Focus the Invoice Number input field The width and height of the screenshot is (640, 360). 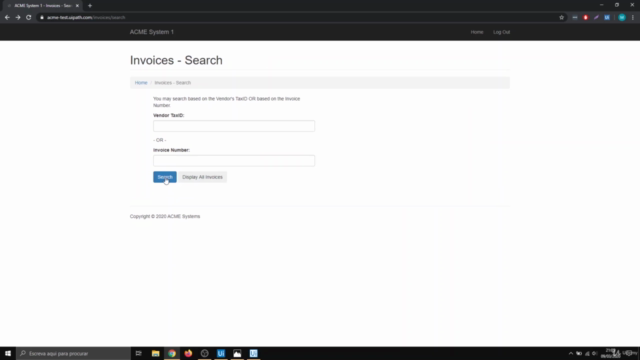[x=234, y=160]
